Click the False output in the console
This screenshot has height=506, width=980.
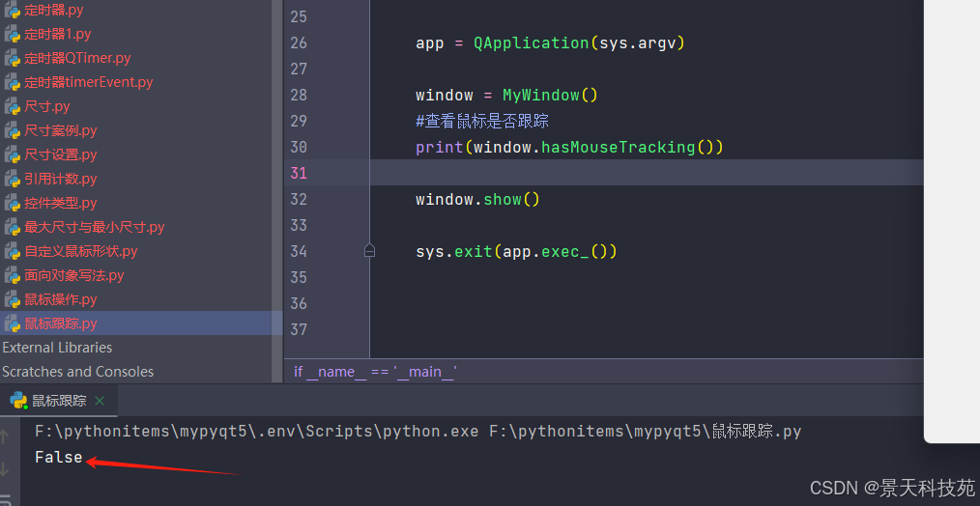[59, 458]
